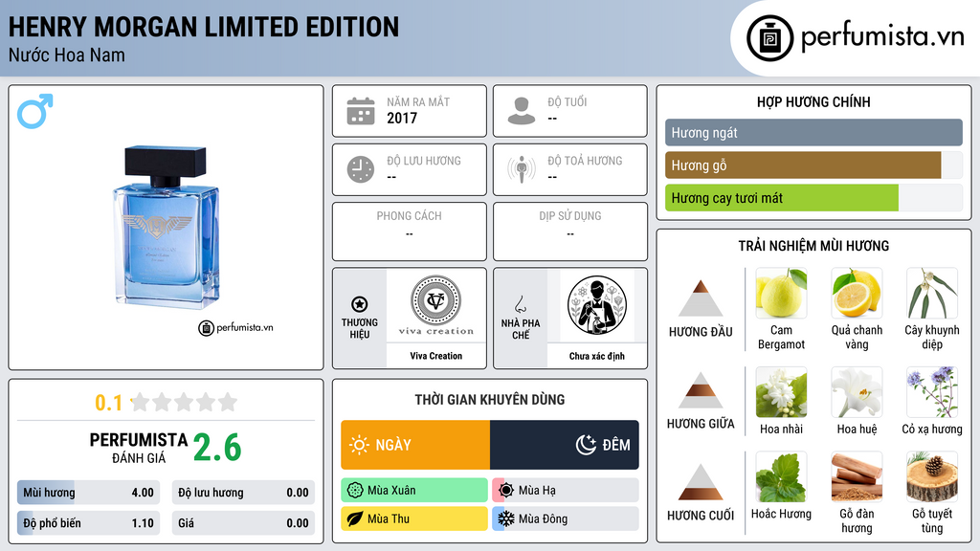Select the dark Đêm block

click(x=565, y=445)
